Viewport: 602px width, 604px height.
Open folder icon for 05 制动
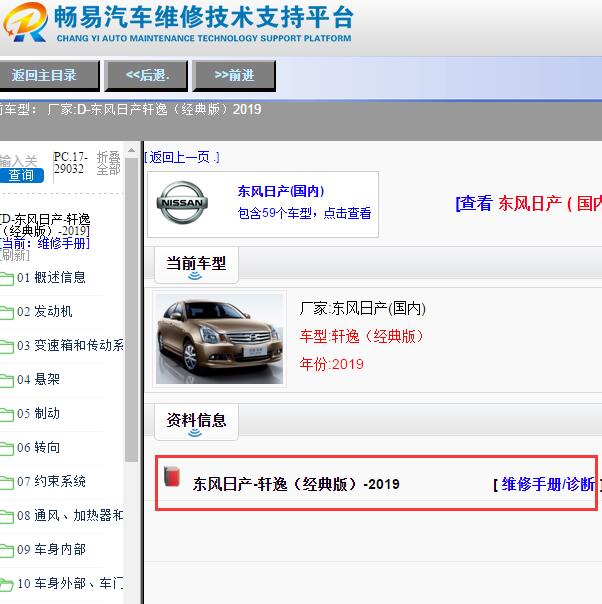[x=7, y=414]
